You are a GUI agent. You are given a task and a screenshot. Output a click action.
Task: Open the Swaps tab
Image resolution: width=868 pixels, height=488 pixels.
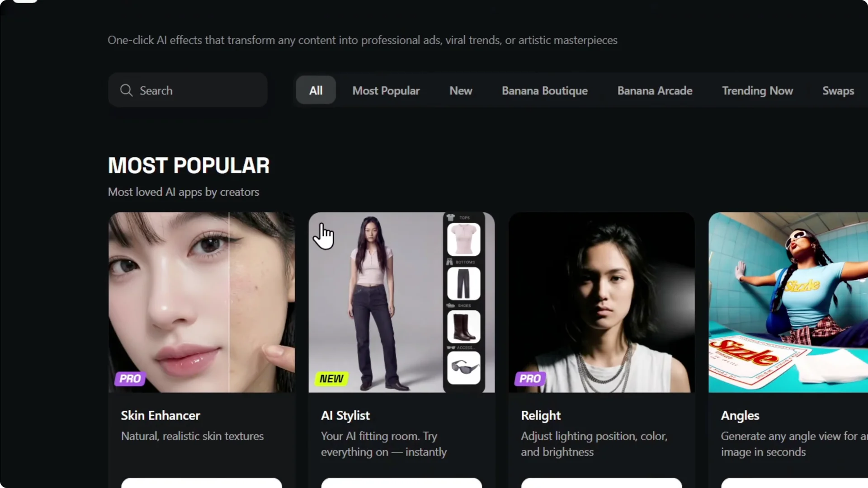coord(838,90)
